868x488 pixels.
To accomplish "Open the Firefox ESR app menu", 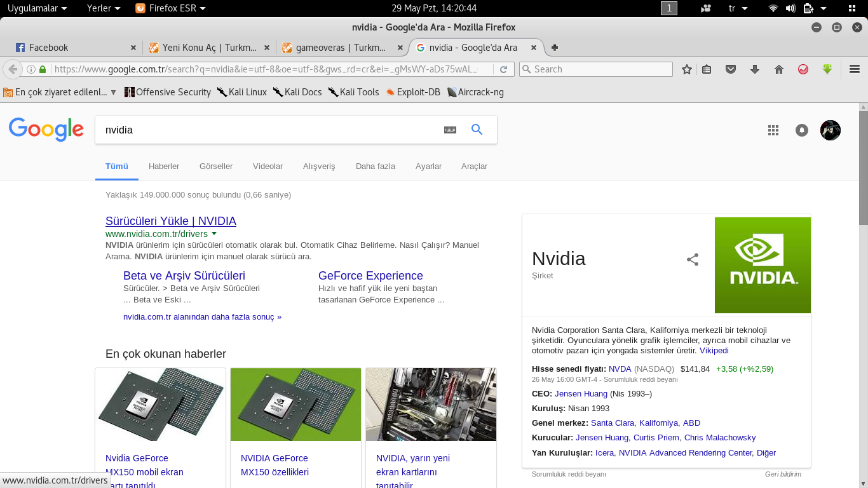I will click(171, 8).
